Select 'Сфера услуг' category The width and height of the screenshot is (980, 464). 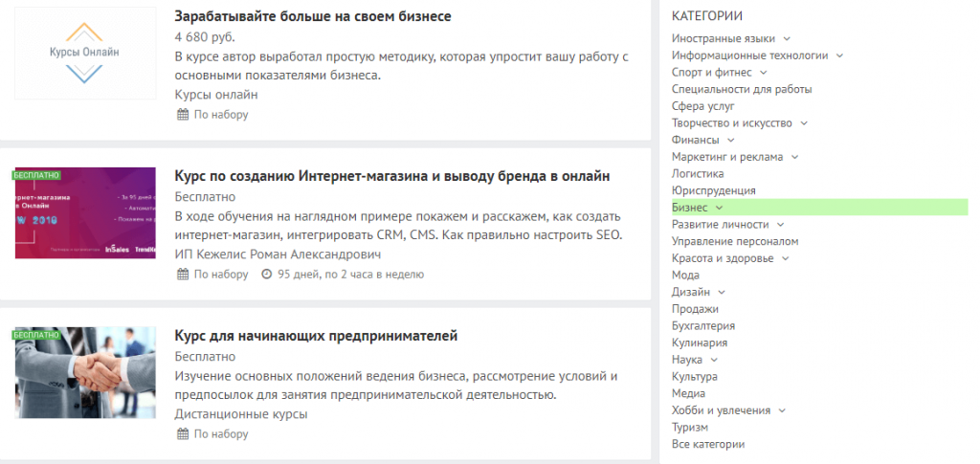click(703, 106)
